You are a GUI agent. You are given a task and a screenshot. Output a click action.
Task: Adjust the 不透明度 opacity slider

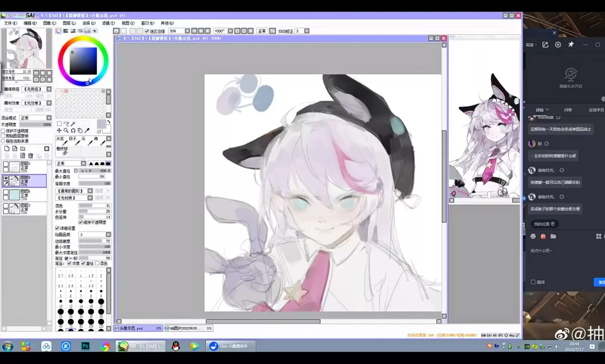click(35, 124)
